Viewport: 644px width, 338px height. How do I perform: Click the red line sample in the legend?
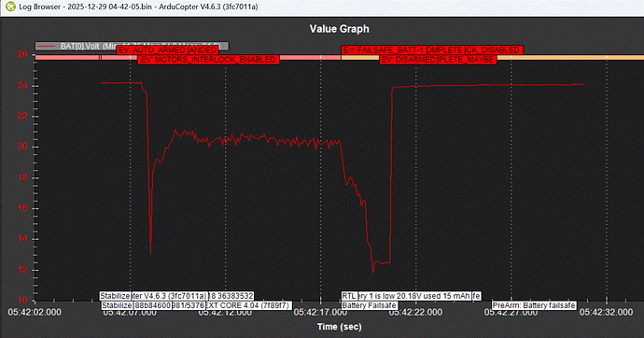(x=46, y=46)
